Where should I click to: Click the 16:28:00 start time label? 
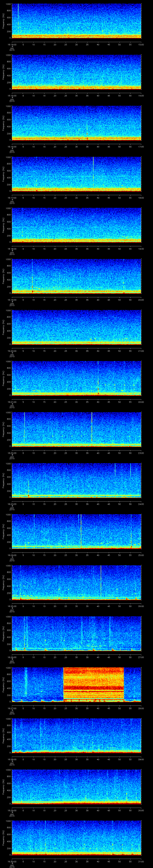[x=12, y=760]
